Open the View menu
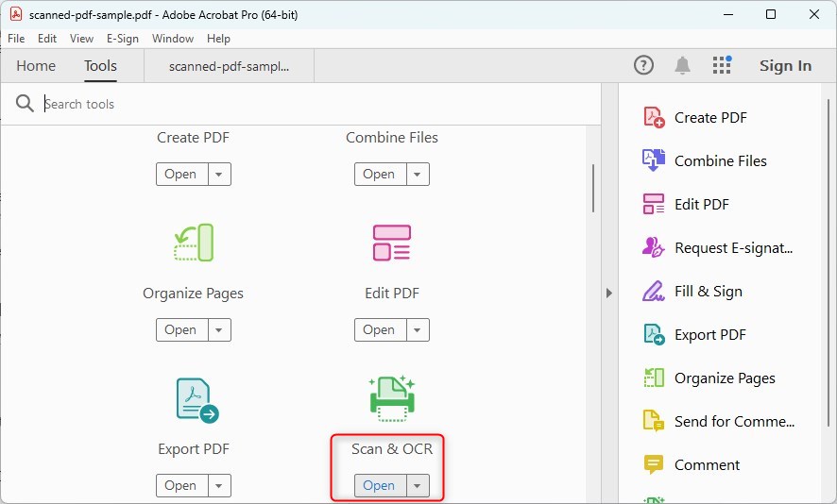837x504 pixels. click(81, 39)
